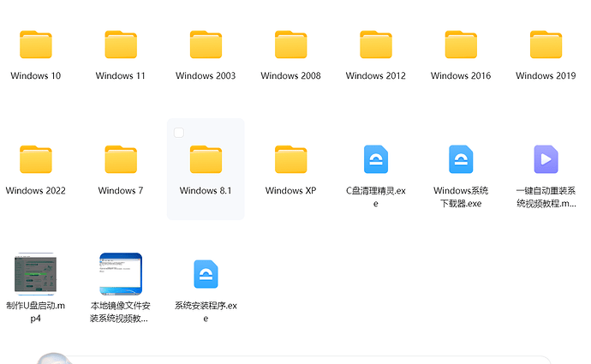Click the 本地镜像文件安装系统视频教程 thumbnail

tap(121, 274)
